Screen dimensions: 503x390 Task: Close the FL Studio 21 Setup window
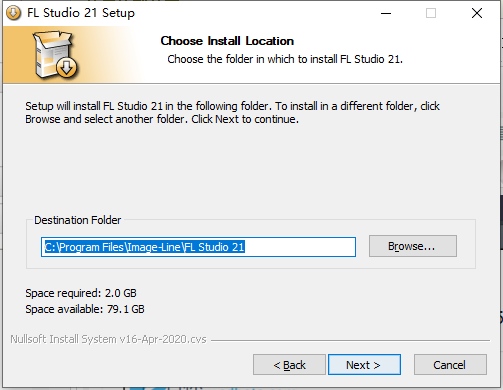tap(477, 13)
